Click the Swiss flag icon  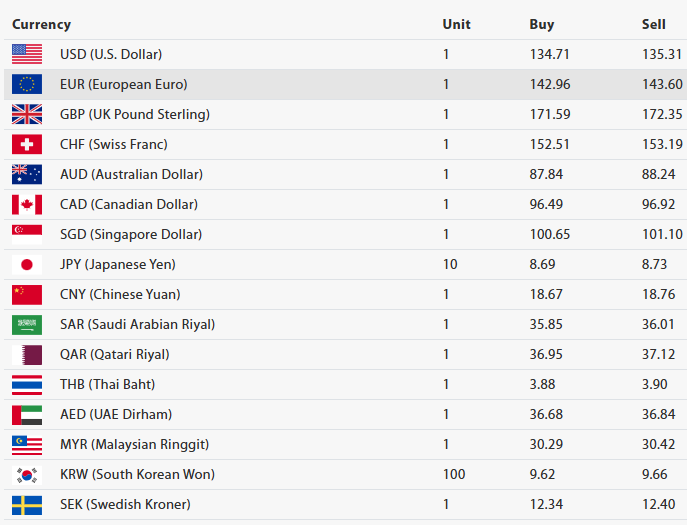[27, 144]
